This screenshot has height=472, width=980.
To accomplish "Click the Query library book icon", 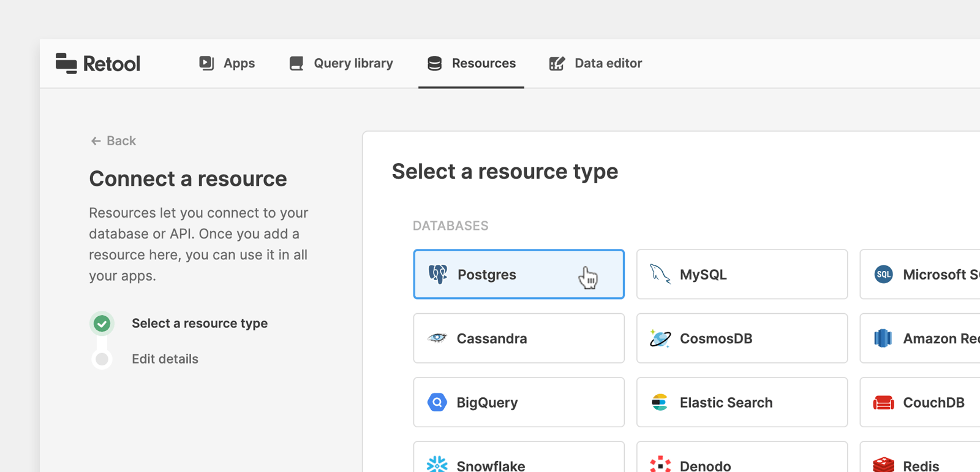I will [296, 63].
